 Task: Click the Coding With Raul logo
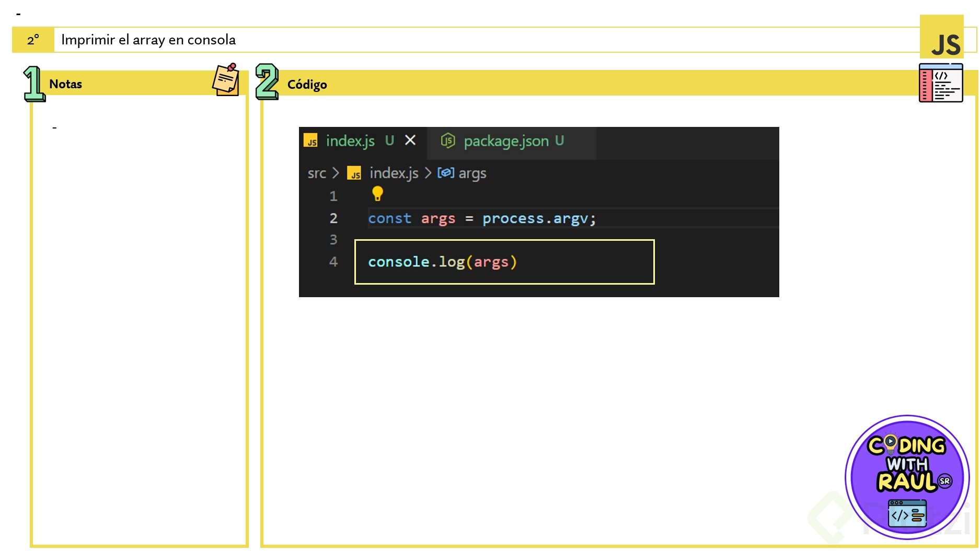click(x=907, y=477)
